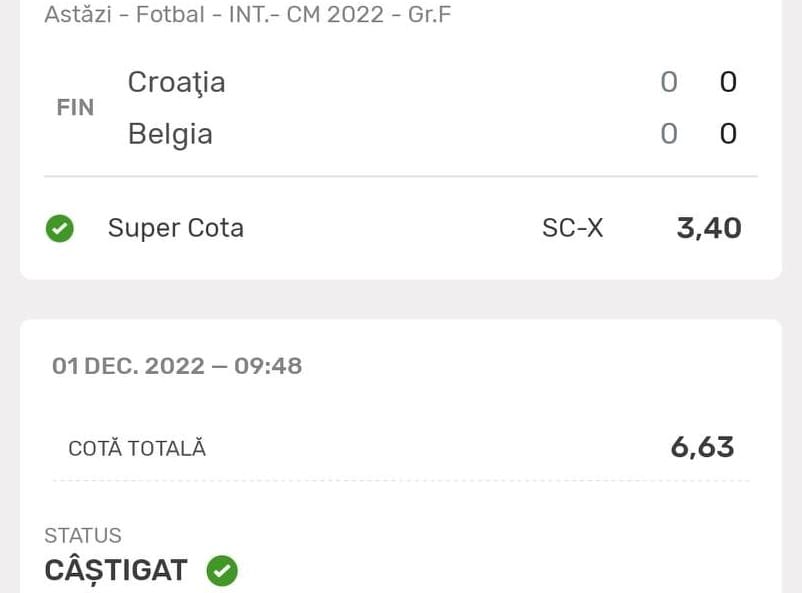Screen dimensions: 802x593
Task: Click the STATUS heading
Action: point(83,536)
